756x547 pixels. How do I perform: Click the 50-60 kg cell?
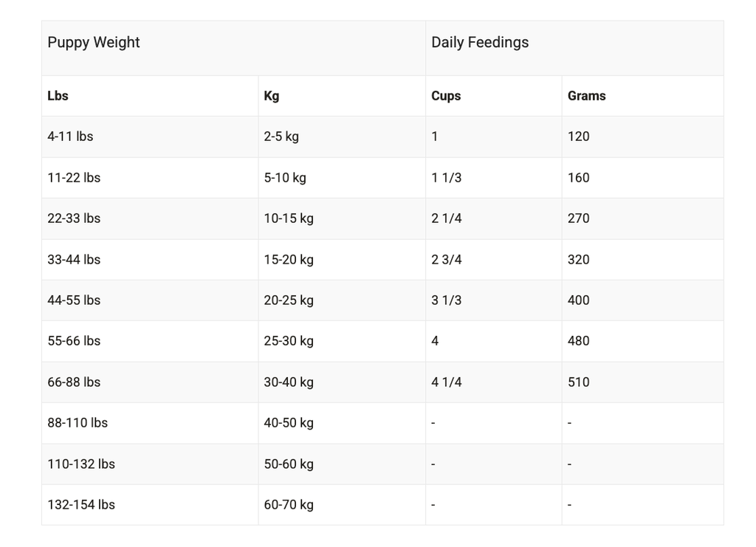coord(289,464)
